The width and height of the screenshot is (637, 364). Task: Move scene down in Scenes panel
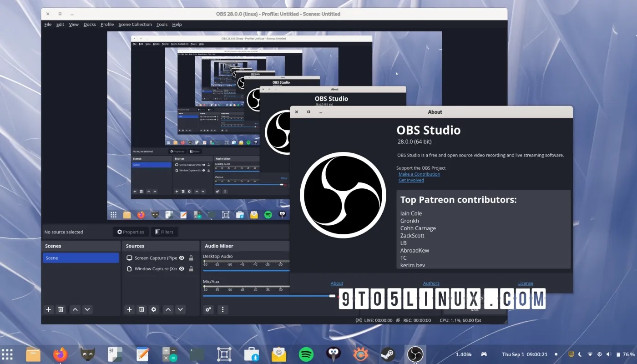point(87,309)
